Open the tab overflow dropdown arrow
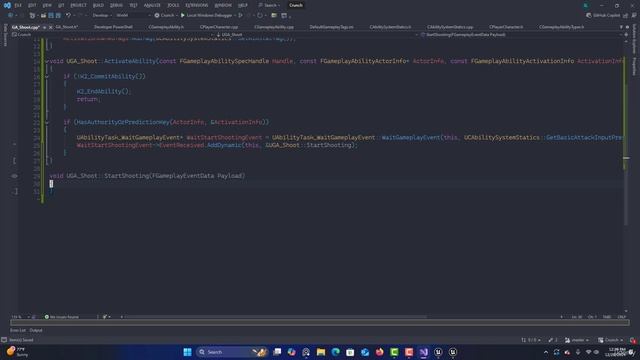Viewport: 640px width, 360px height. pos(621,27)
